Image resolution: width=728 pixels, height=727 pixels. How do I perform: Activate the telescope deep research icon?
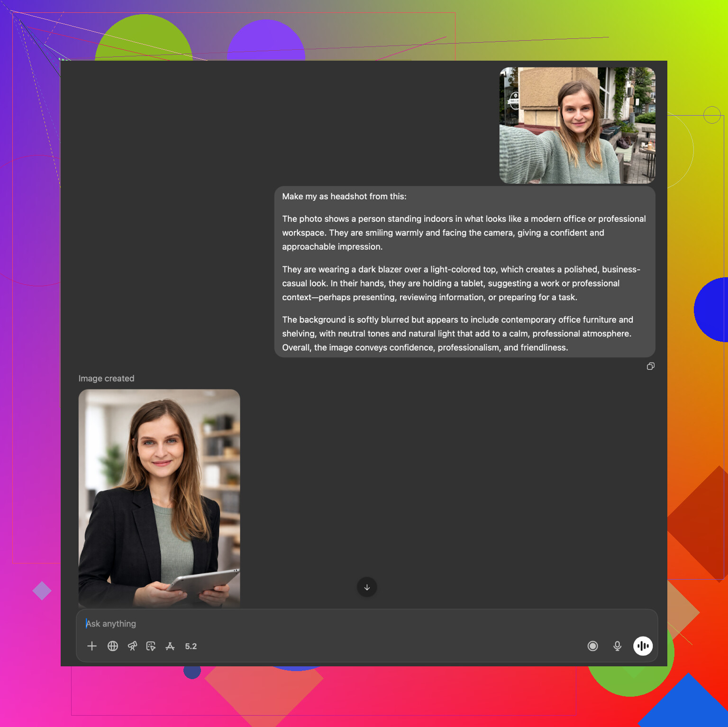132,646
